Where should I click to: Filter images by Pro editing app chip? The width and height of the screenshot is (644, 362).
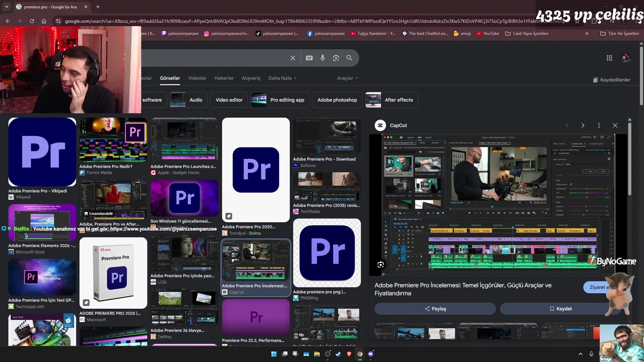pos(279,100)
